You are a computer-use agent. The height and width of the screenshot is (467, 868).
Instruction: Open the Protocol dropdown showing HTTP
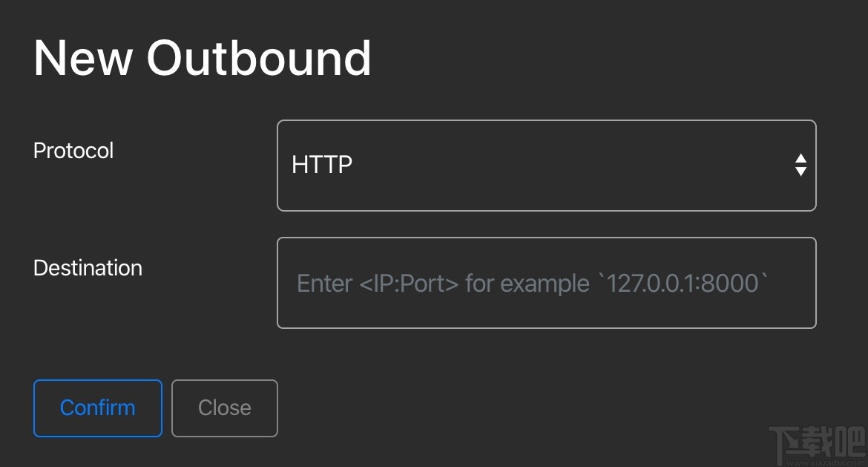[546, 165]
